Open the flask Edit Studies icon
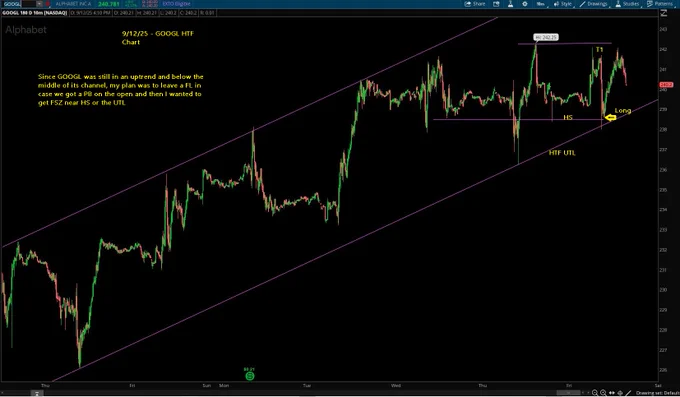The width and height of the screenshot is (680, 397). (x=510, y=4)
